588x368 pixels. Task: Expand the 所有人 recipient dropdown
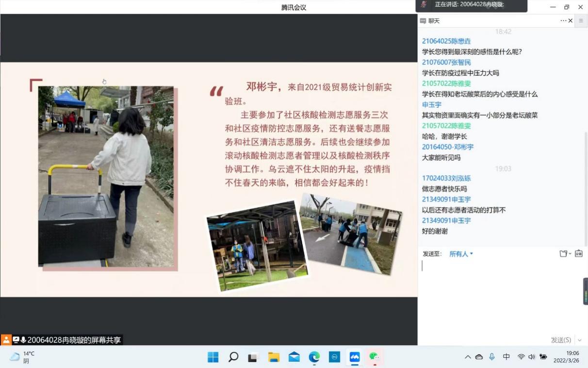point(461,254)
